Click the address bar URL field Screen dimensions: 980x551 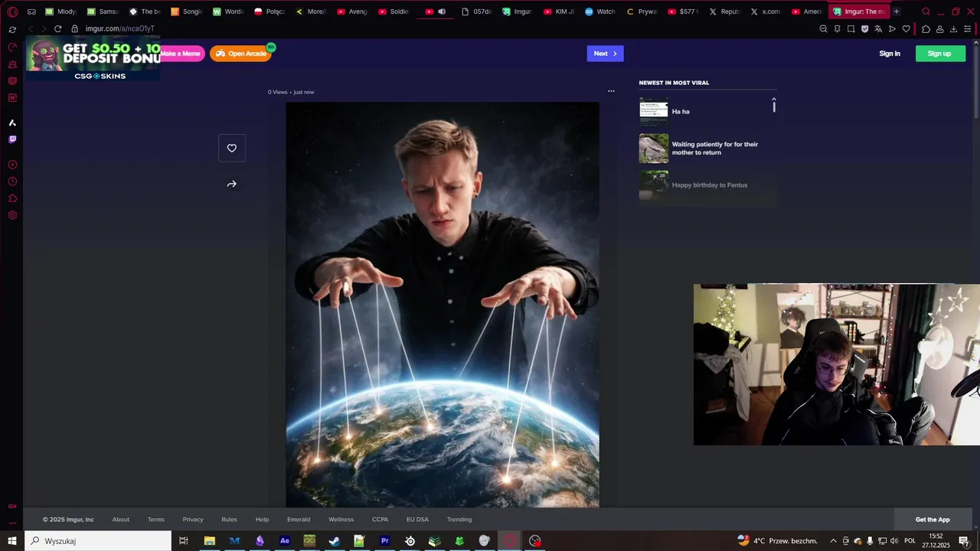[x=444, y=29]
